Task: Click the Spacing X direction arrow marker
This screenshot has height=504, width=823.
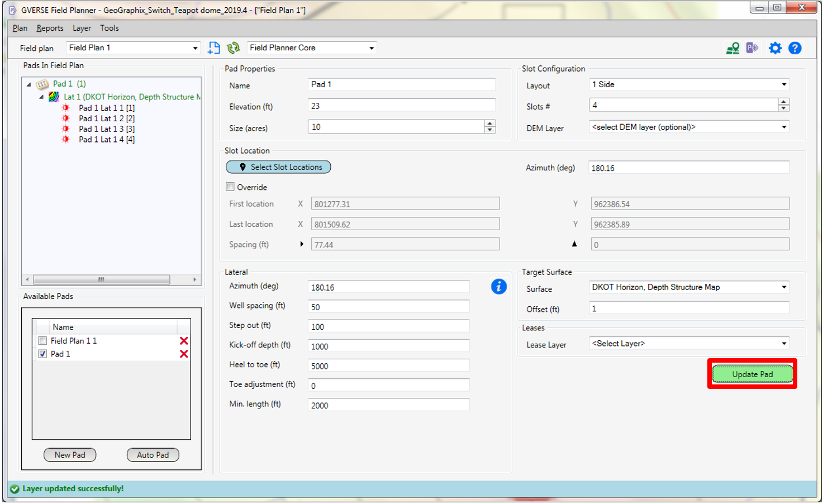Action: point(302,244)
